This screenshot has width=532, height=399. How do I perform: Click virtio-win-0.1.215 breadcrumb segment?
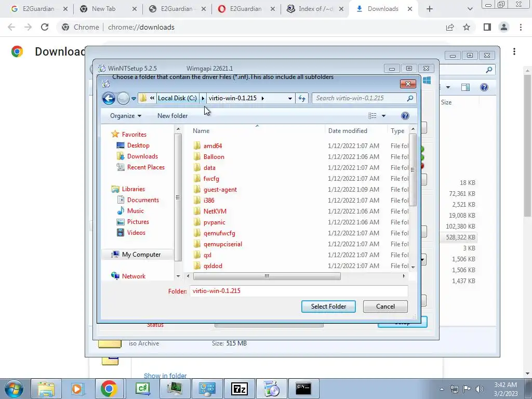coord(232,98)
